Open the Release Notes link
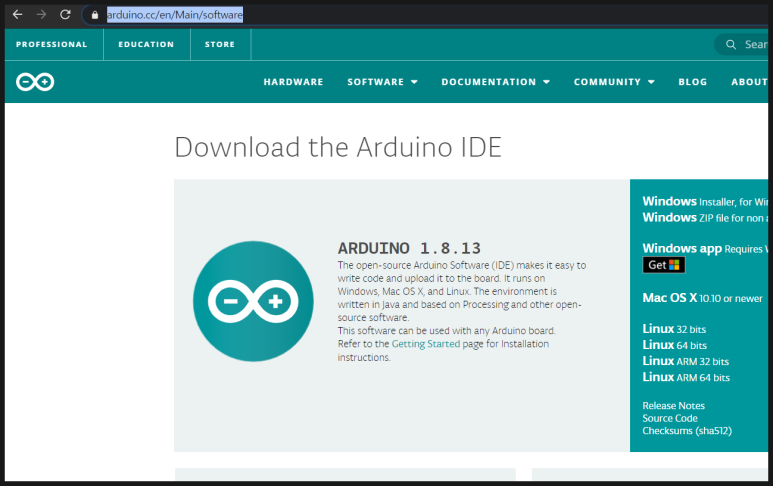 pos(673,406)
